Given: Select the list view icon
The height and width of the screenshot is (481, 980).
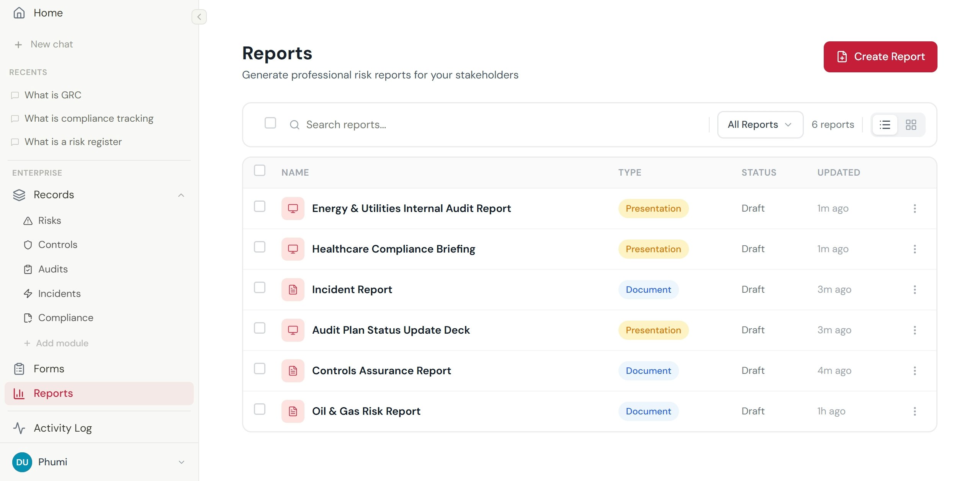Looking at the screenshot, I should point(885,125).
